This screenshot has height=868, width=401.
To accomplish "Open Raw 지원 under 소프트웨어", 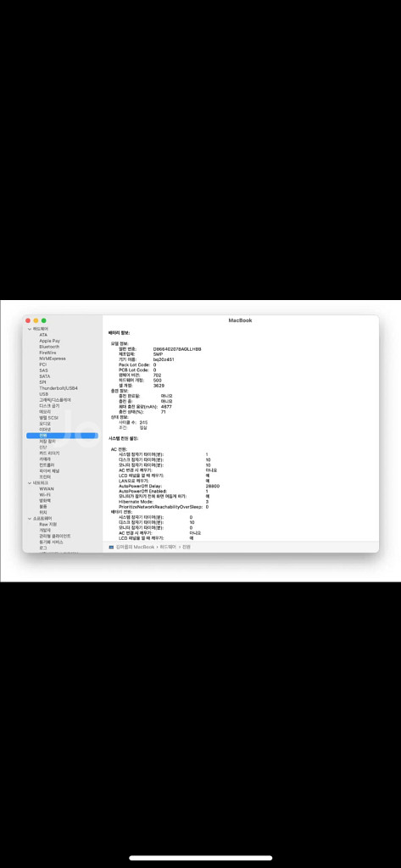I will 48,524.
